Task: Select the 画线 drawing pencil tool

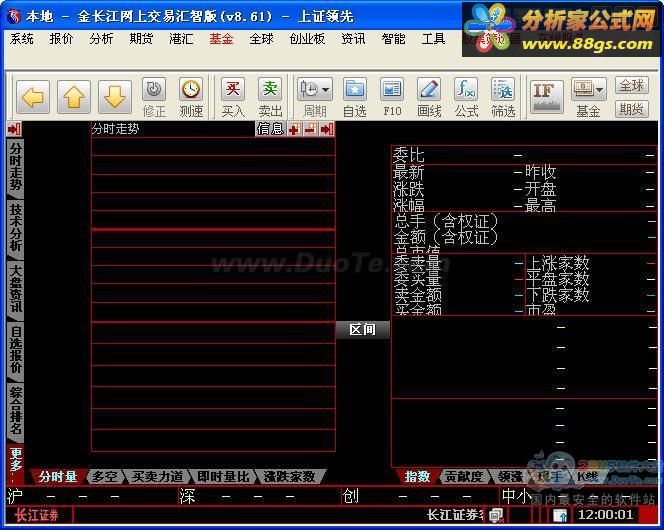Action: [429, 97]
